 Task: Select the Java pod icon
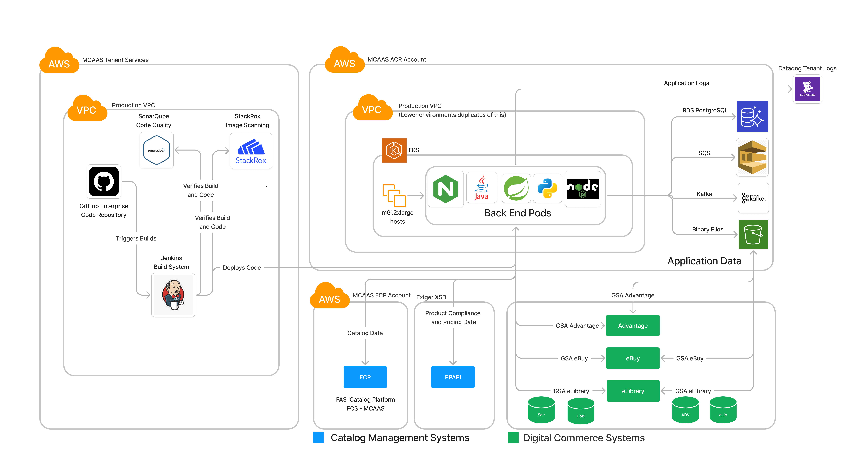pyautogui.click(x=482, y=187)
